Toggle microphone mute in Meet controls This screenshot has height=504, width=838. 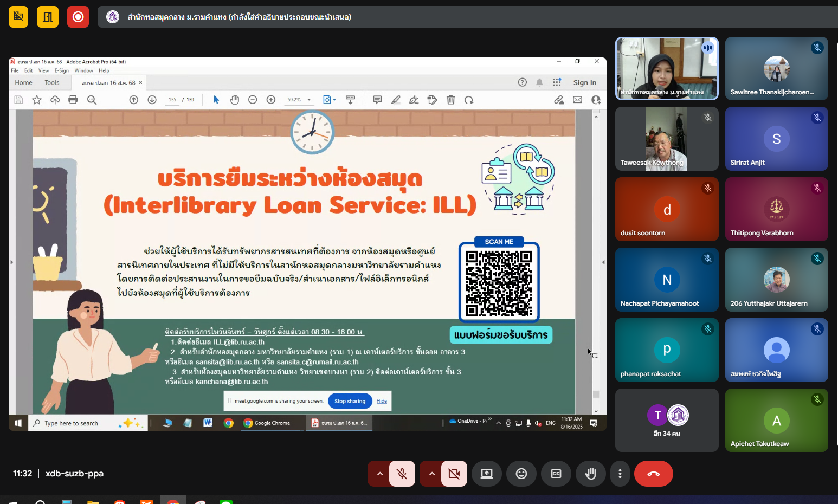[402, 474]
